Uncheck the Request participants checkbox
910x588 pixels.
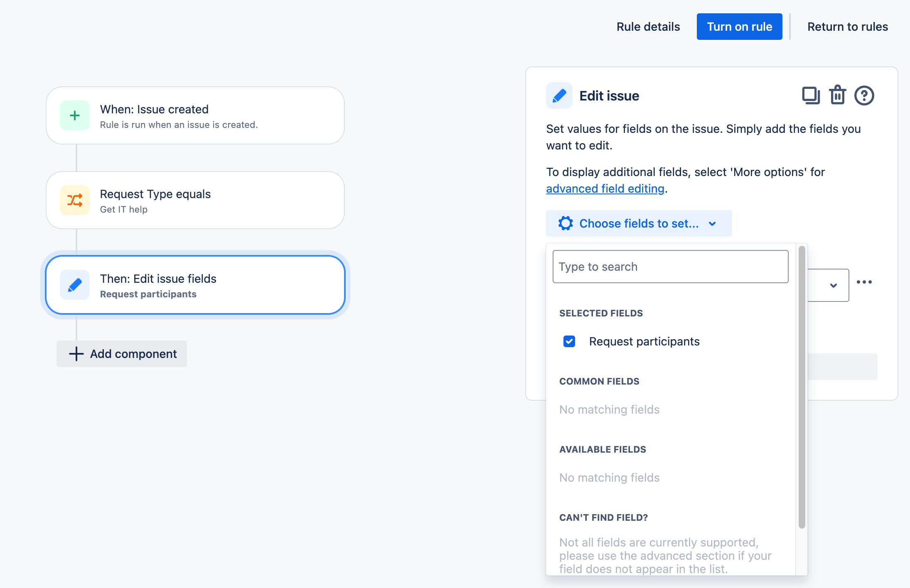(569, 341)
